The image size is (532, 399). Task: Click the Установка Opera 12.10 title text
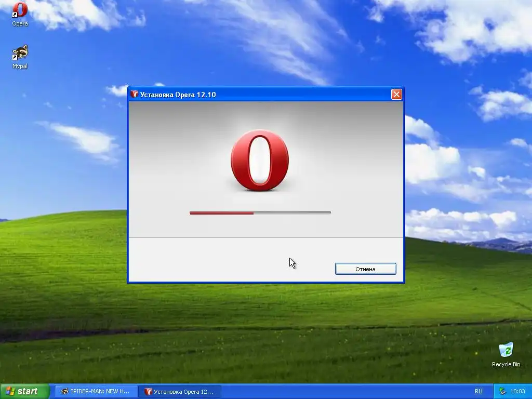tap(178, 95)
